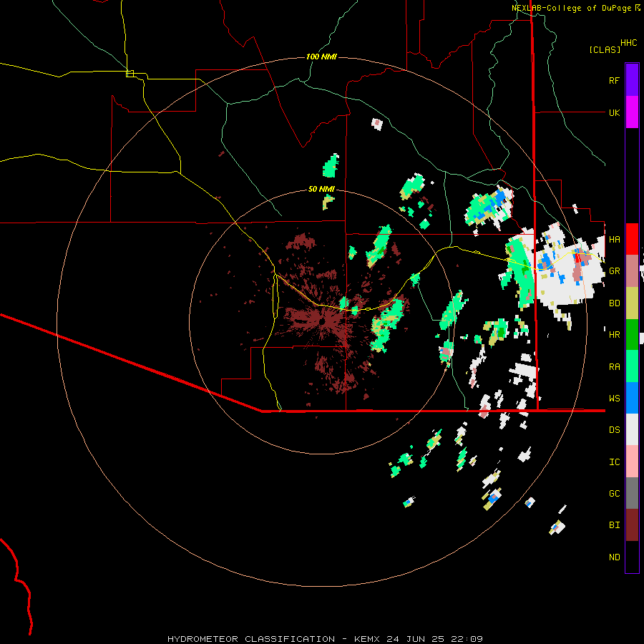Click the WS legend label
This screenshot has width=644, height=644.
point(614,399)
